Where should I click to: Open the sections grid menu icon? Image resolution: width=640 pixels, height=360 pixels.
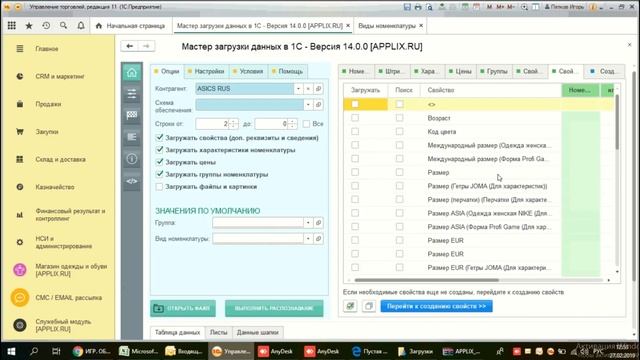(x=11, y=26)
